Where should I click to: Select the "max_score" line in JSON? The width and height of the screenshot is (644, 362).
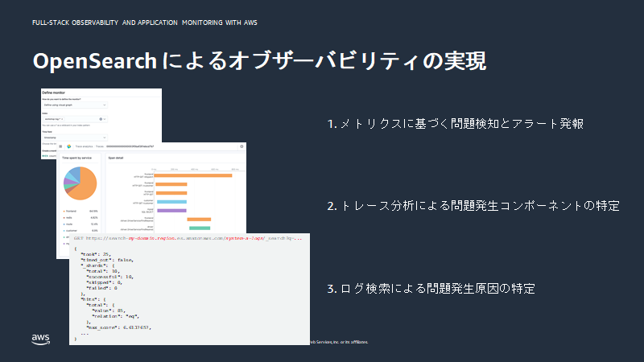click(118, 327)
